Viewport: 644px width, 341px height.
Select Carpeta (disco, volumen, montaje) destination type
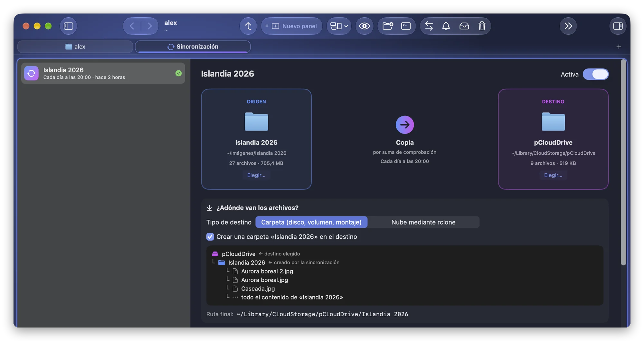click(x=311, y=222)
